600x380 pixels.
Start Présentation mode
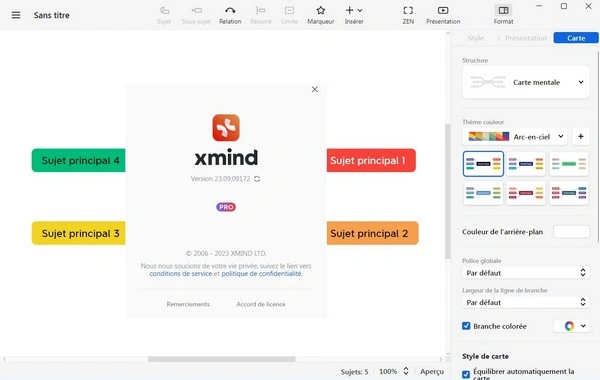pos(443,15)
